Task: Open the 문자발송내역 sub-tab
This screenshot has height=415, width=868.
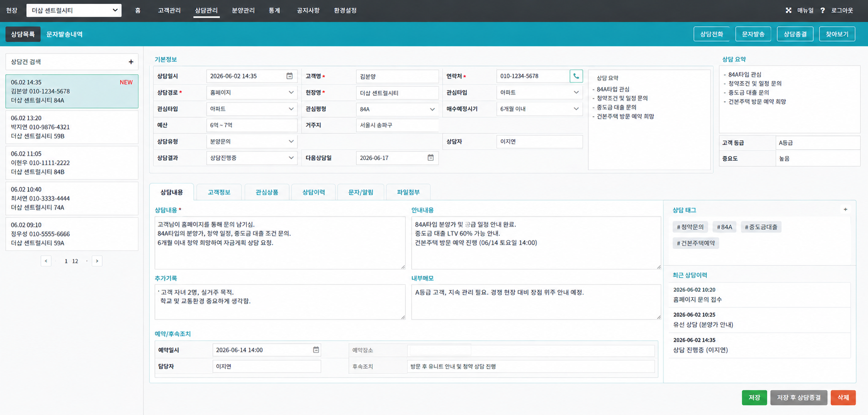Action: pos(65,34)
